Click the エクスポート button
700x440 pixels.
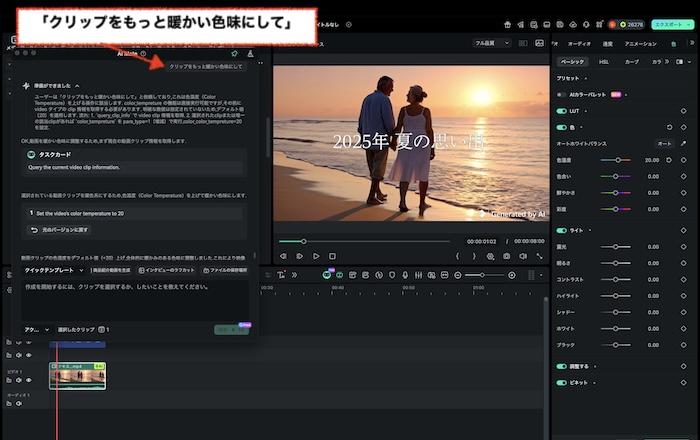(673, 25)
